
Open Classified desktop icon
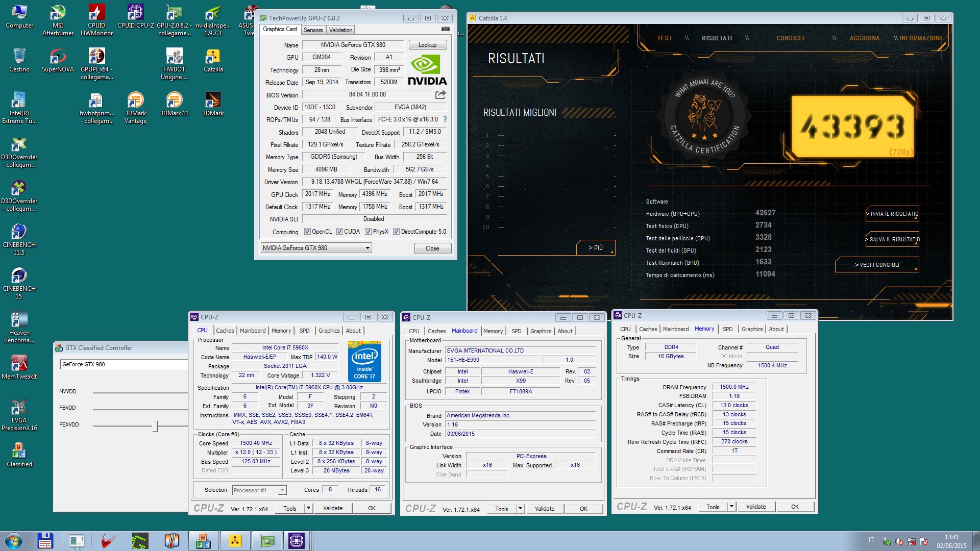click(x=19, y=455)
